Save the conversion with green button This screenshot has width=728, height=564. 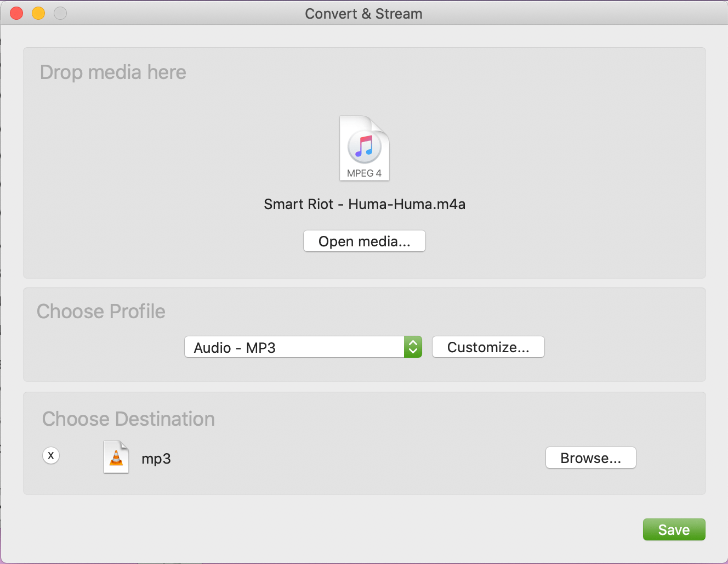click(674, 530)
